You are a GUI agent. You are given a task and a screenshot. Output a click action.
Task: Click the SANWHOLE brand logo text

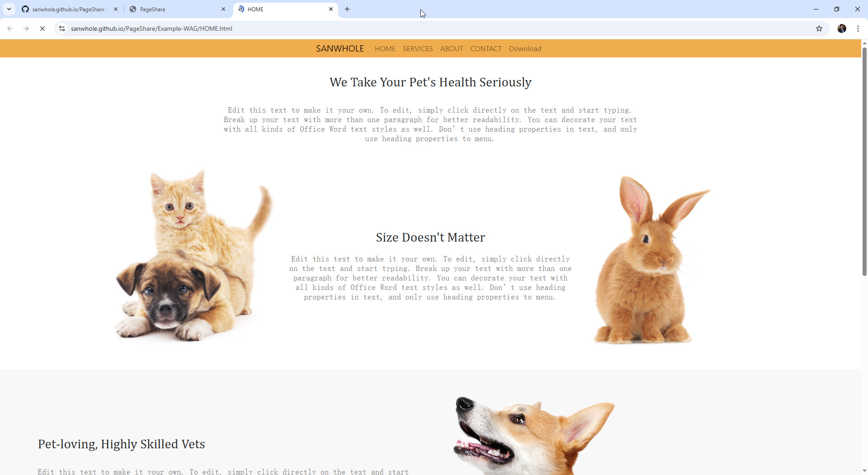coord(340,49)
